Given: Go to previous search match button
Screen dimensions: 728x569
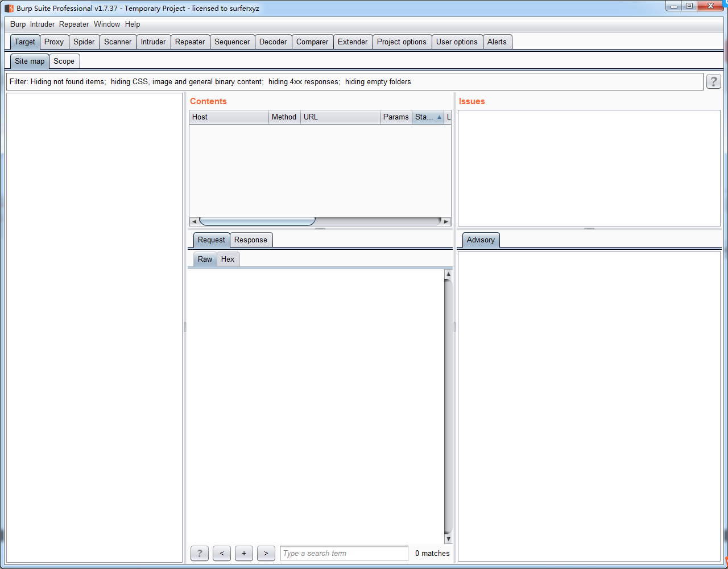Looking at the screenshot, I should click(222, 553).
